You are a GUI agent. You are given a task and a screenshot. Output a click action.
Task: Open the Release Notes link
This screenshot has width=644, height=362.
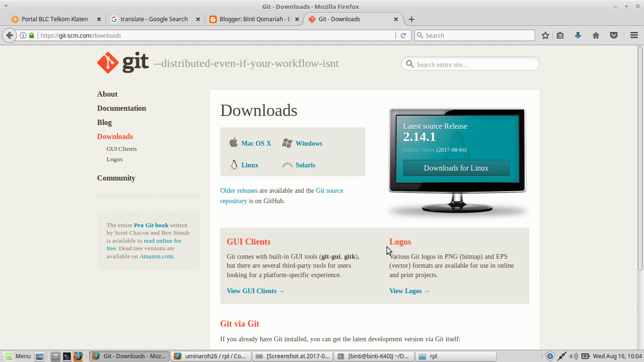point(419,150)
